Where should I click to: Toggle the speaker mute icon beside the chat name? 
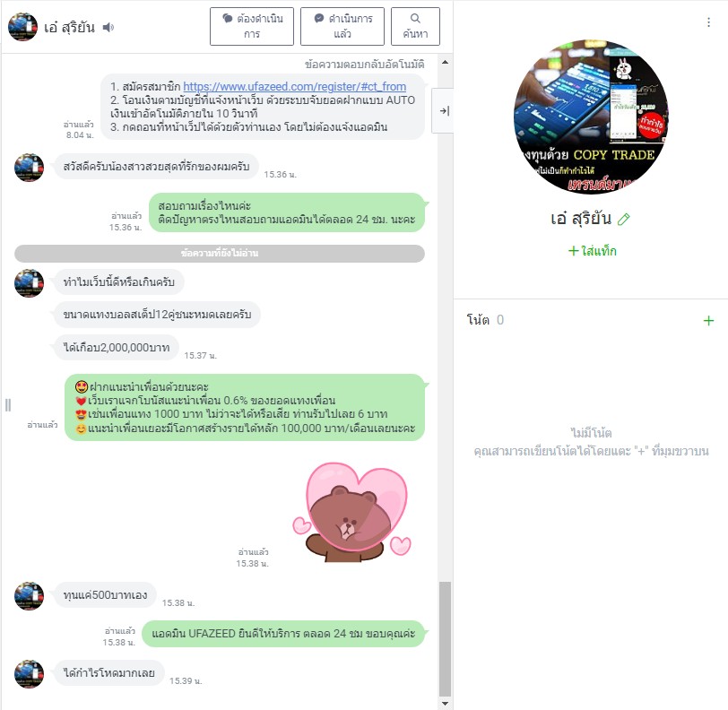coord(108,28)
